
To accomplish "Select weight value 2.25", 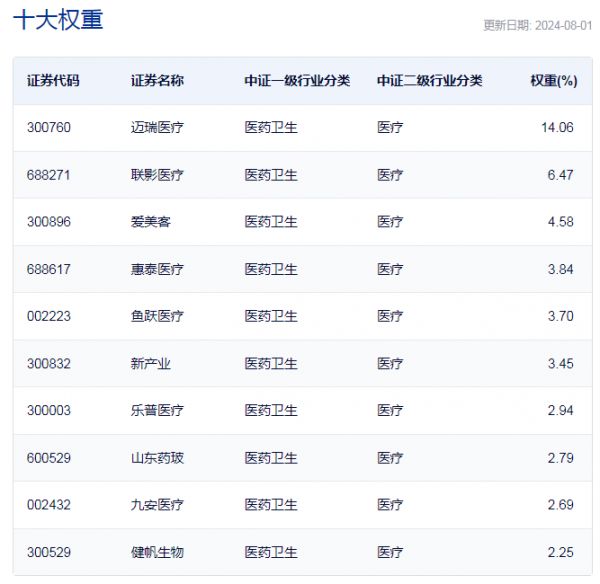I will pos(560,553).
